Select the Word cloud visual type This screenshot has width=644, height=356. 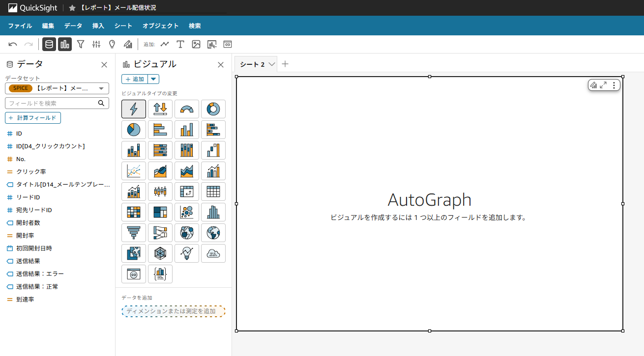point(213,253)
